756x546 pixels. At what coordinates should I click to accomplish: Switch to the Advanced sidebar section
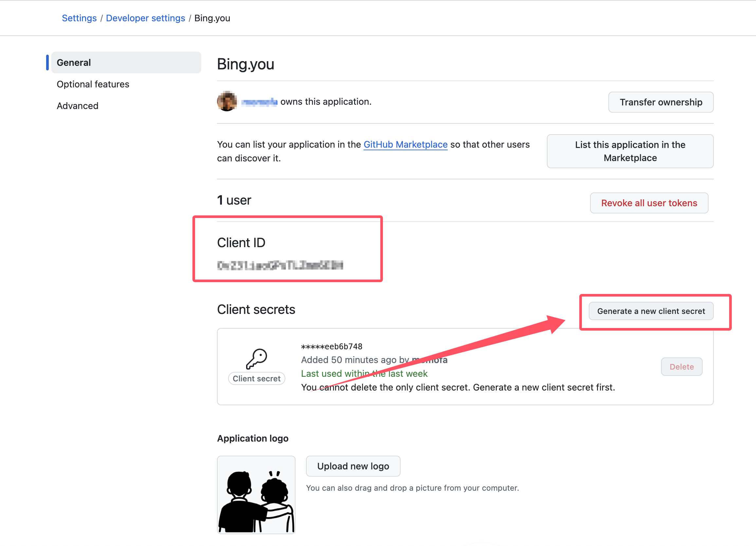point(77,106)
